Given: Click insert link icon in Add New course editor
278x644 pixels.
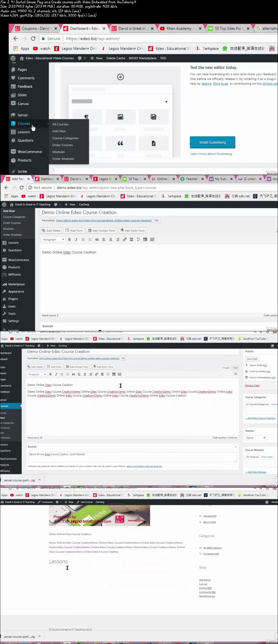Looking at the screenshot, I should (125, 240).
